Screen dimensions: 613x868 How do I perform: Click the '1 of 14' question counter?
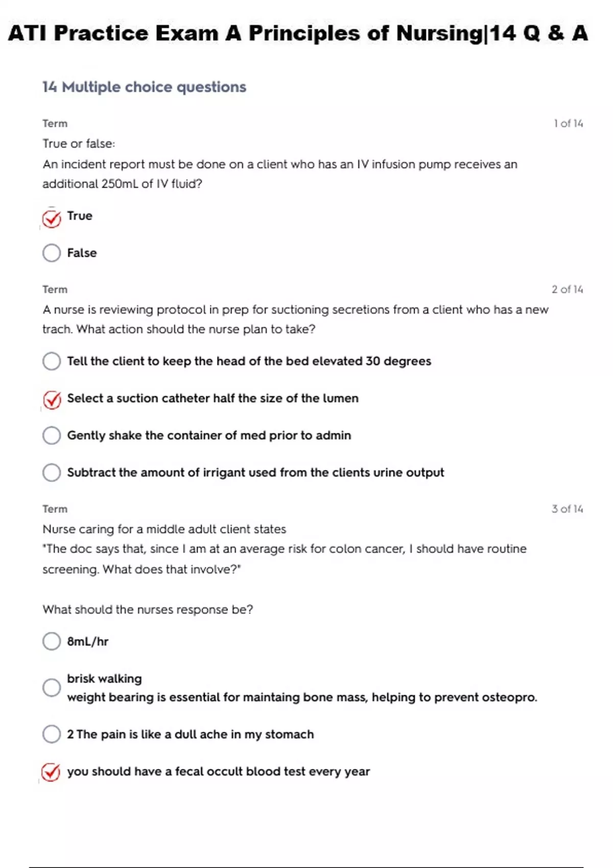pos(568,124)
